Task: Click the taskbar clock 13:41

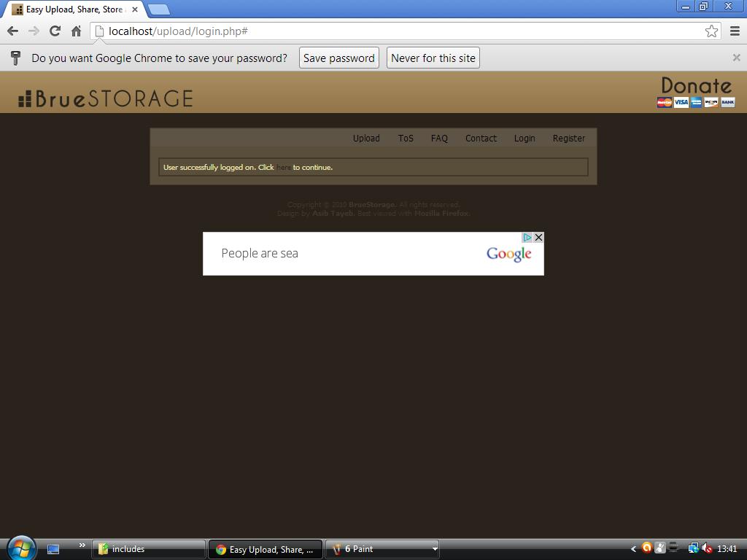Action: click(727, 549)
